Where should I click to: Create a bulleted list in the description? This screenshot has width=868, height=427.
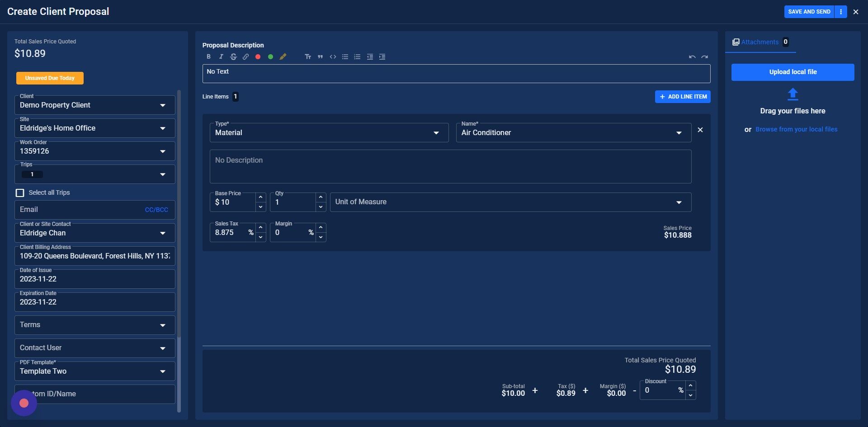[345, 57]
